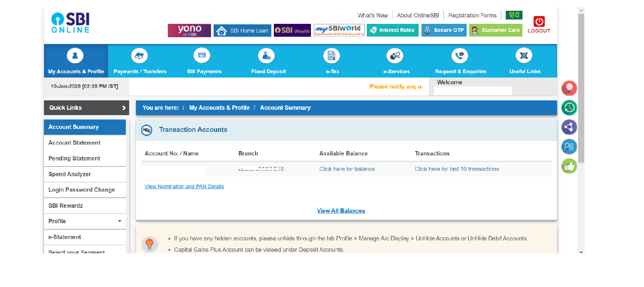Open the SBI Home Loan banner
644x287 pixels.
pos(242,31)
